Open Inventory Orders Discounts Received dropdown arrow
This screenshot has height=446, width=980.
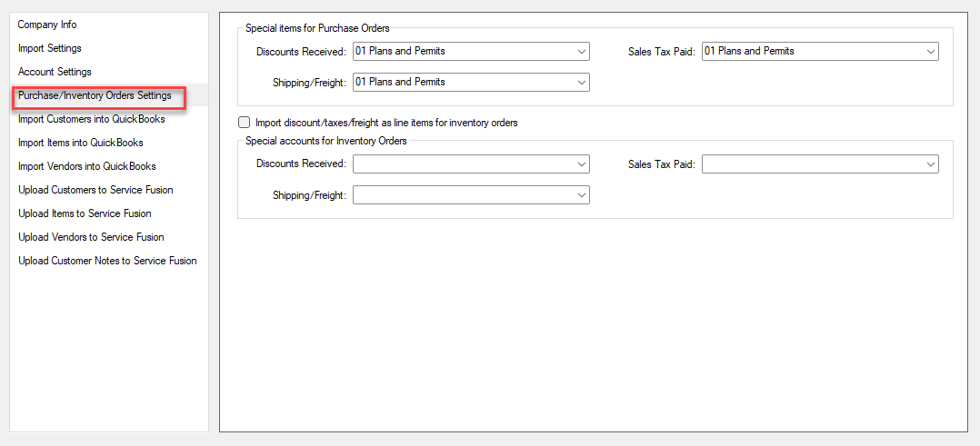[x=582, y=164]
